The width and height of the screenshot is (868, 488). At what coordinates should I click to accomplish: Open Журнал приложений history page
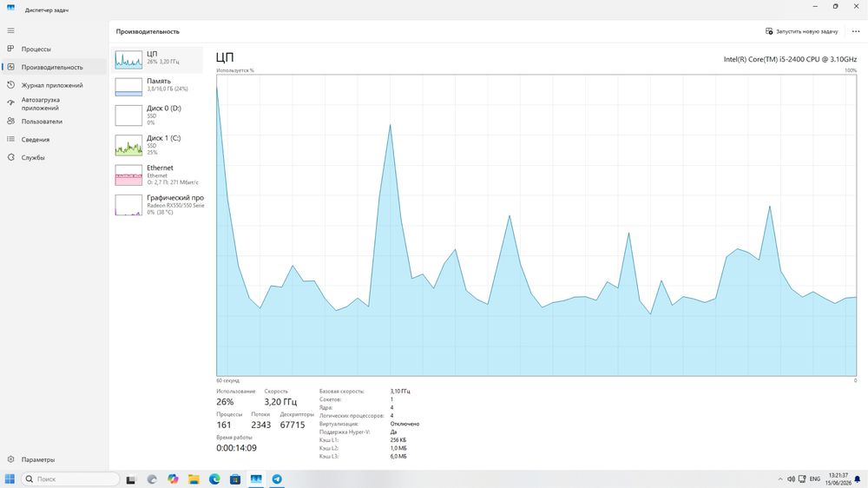(54, 85)
